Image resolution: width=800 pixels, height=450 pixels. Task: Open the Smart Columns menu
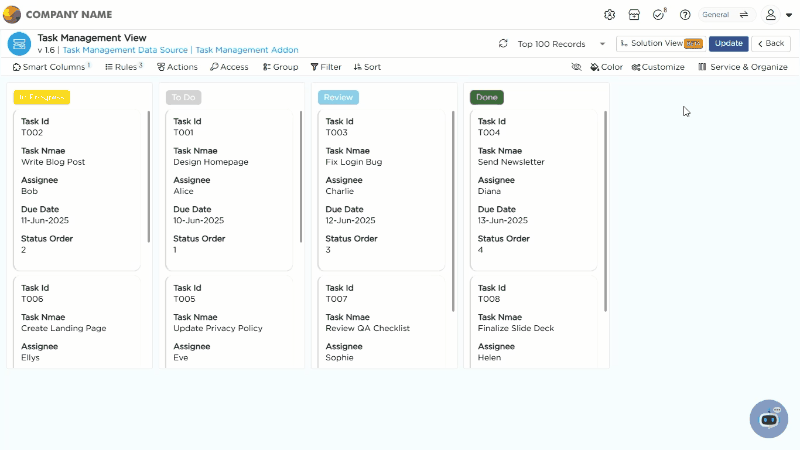(50, 67)
